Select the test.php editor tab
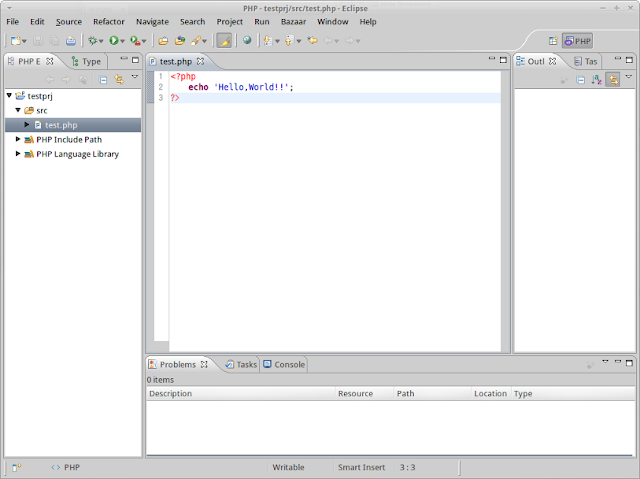The image size is (640, 479). pyautogui.click(x=176, y=62)
